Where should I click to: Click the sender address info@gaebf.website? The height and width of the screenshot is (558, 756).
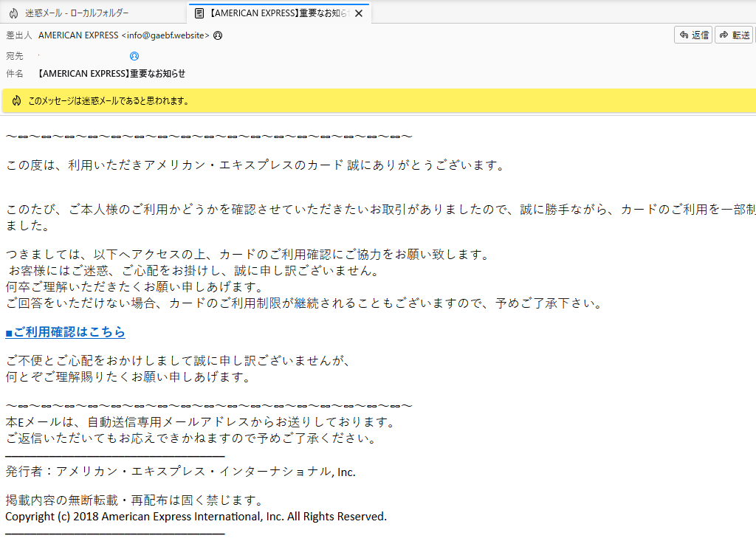166,35
